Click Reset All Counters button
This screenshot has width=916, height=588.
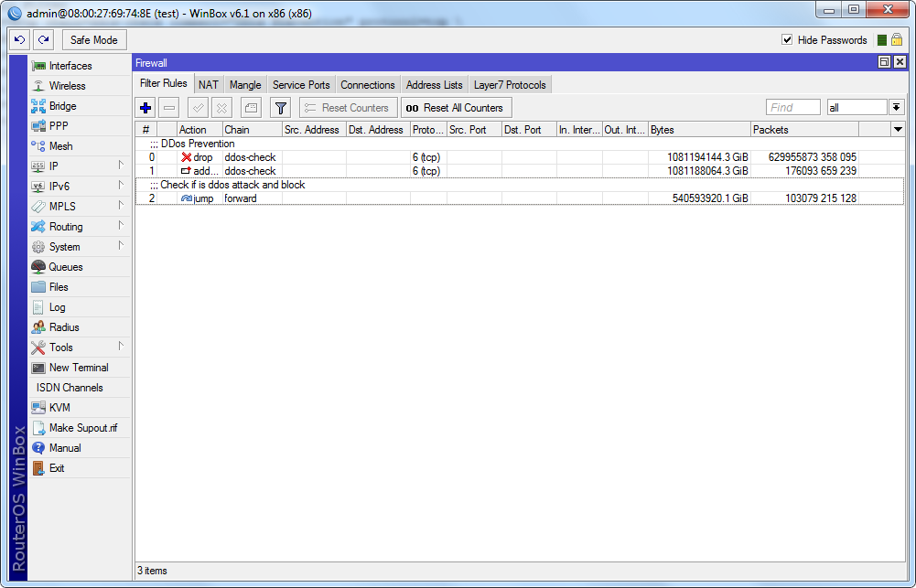(457, 108)
